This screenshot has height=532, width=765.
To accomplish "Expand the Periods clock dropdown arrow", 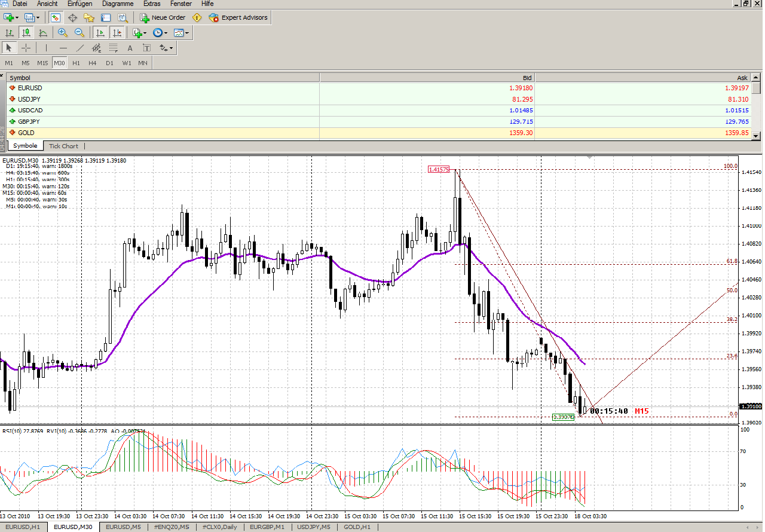I will [x=166, y=32].
